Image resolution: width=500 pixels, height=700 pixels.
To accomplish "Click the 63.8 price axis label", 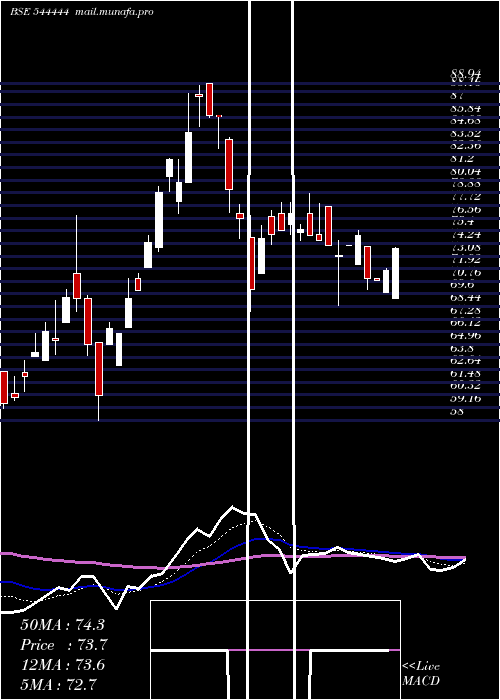I will (462, 348).
